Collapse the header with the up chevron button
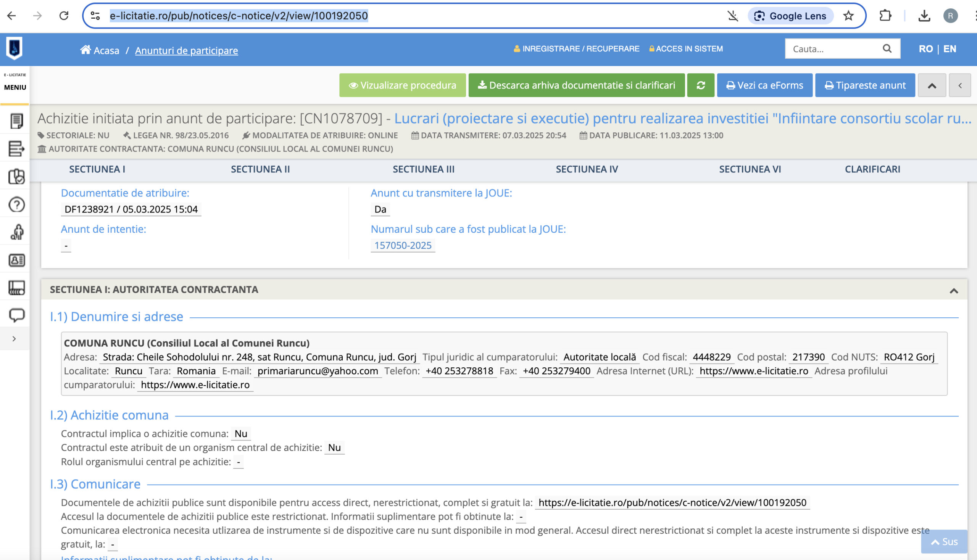 pos(932,85)
